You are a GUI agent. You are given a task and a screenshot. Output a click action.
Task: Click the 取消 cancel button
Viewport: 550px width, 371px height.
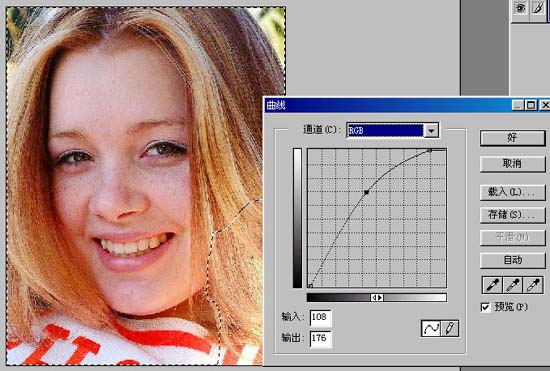click(x=512, y=164)
